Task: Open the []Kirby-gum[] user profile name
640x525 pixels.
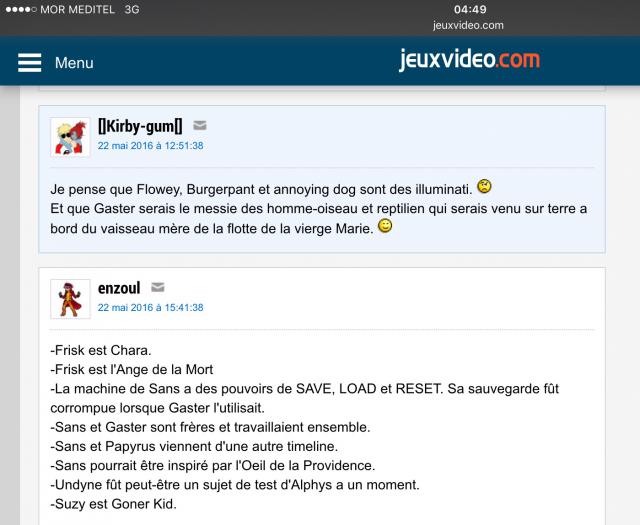Action: [140, 126]
